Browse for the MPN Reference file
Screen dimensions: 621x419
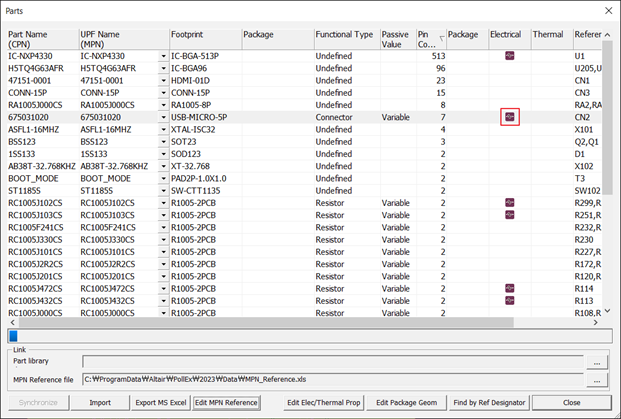[x=598, y=380]
